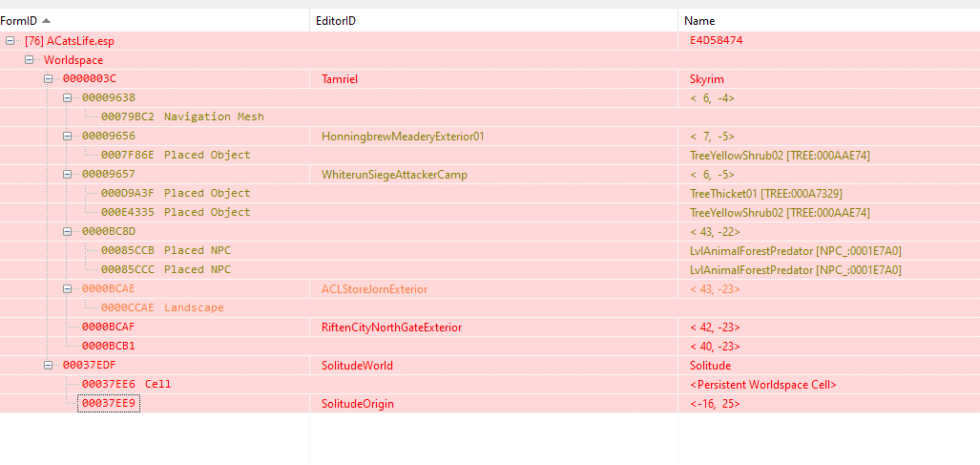Select the 00085CCC Placed NPC row

[490, 269]
